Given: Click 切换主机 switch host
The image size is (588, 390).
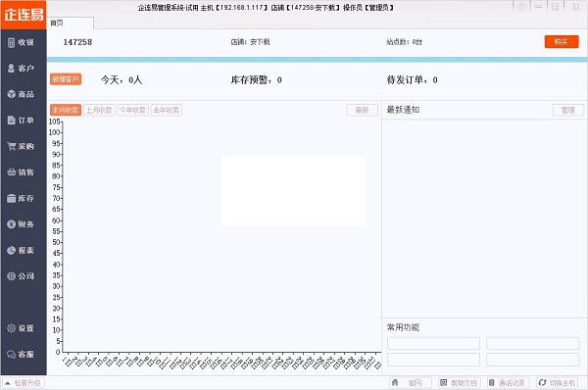Looking at the screenshot, I should pyautogui.click(x=557, y=383).
